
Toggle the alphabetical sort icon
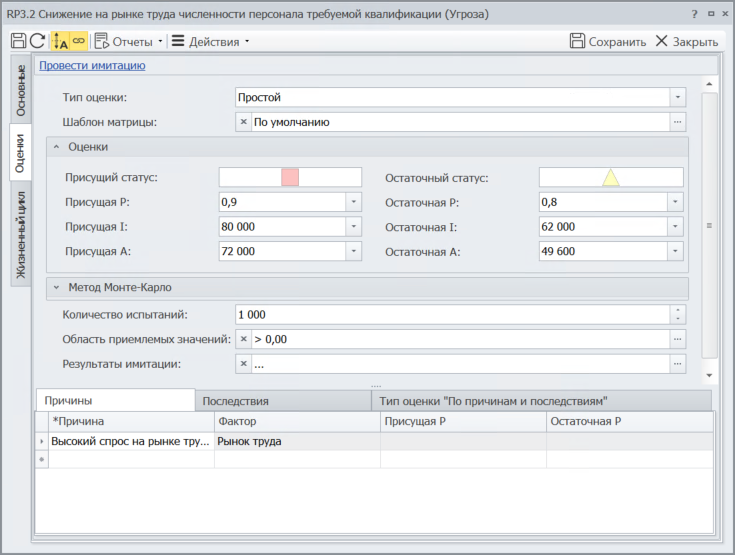pos(59,41)
